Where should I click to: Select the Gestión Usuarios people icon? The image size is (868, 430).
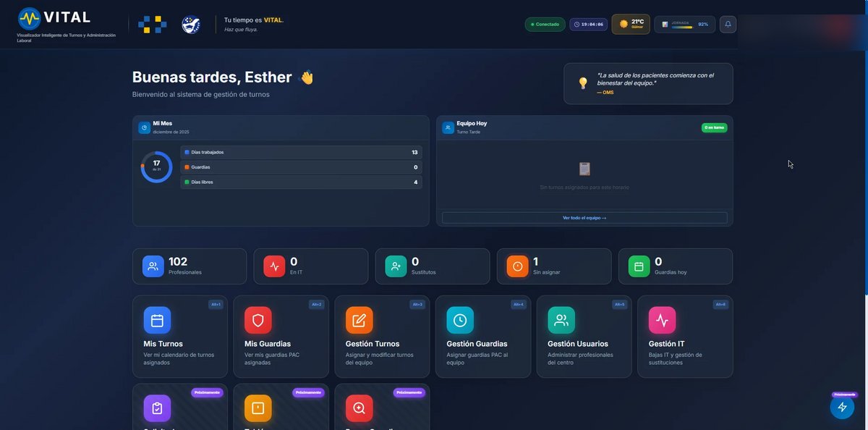(561, 320)
